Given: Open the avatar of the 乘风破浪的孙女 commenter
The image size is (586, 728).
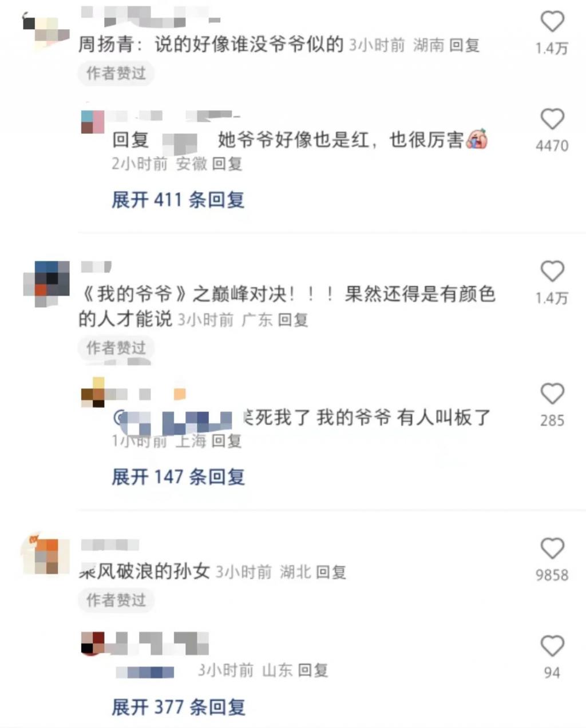Looking at the screenshot, I should point(46,556).
